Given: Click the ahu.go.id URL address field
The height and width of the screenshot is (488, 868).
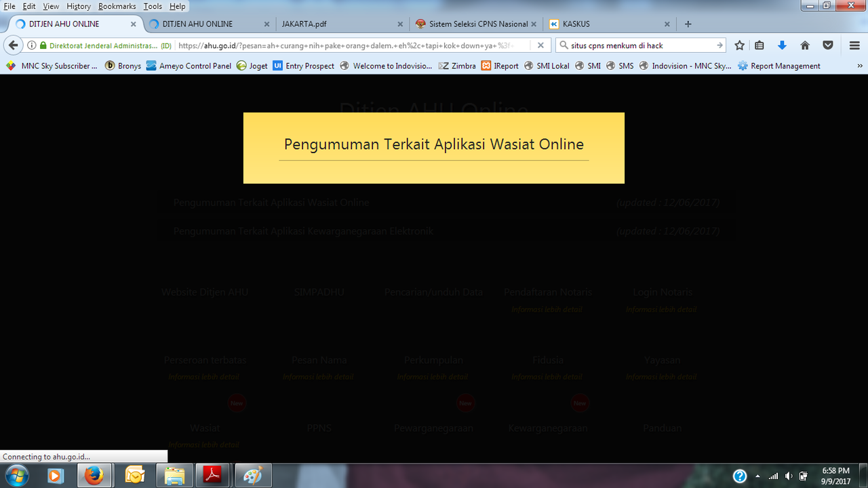Looking at the screenshot, I should click(353, 45).
